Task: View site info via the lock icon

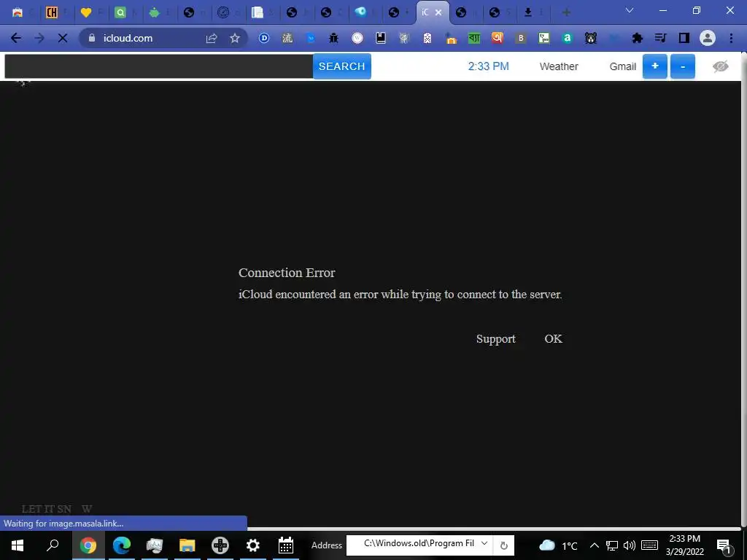Action: [92, 38]
